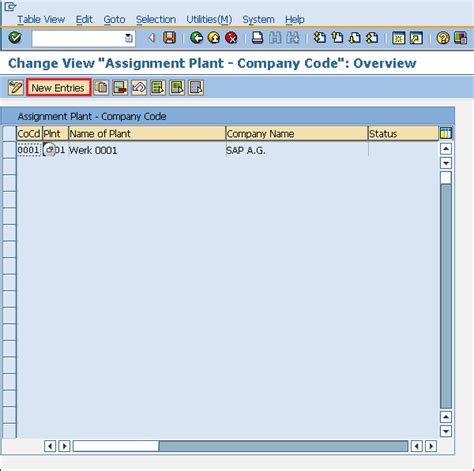The height and width of the screenshot is (471, 474).
Task: Click the Undo Change icon
Action: click(x=139, y=88)
